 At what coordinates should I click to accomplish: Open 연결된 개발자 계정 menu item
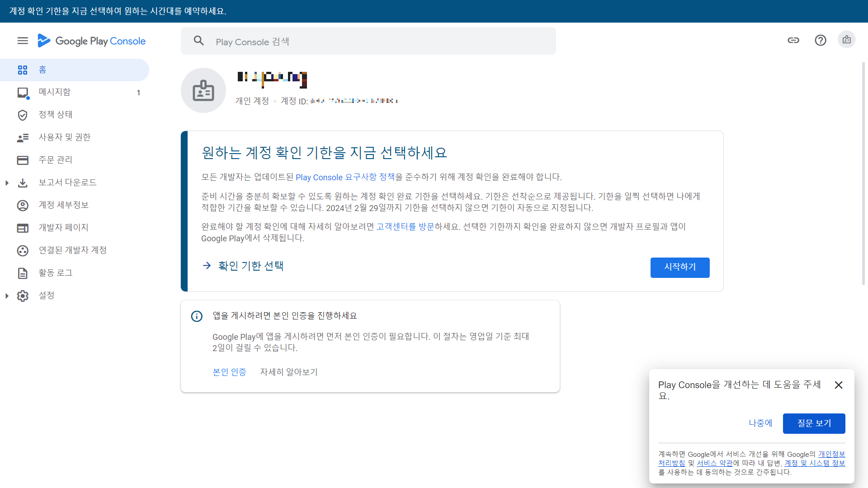(75, 250)
